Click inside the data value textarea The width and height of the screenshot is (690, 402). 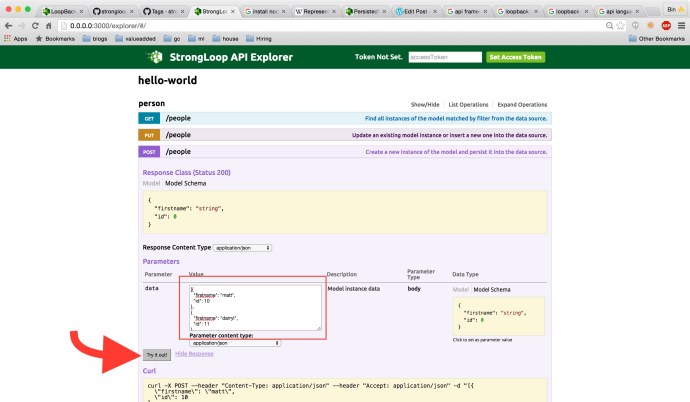(x=255, y=307)
